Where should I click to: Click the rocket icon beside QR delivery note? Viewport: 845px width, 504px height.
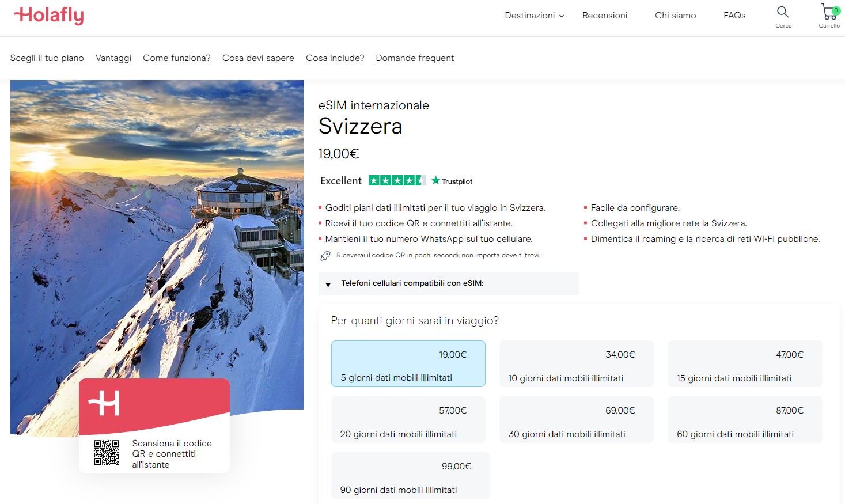tap(325, 256)
